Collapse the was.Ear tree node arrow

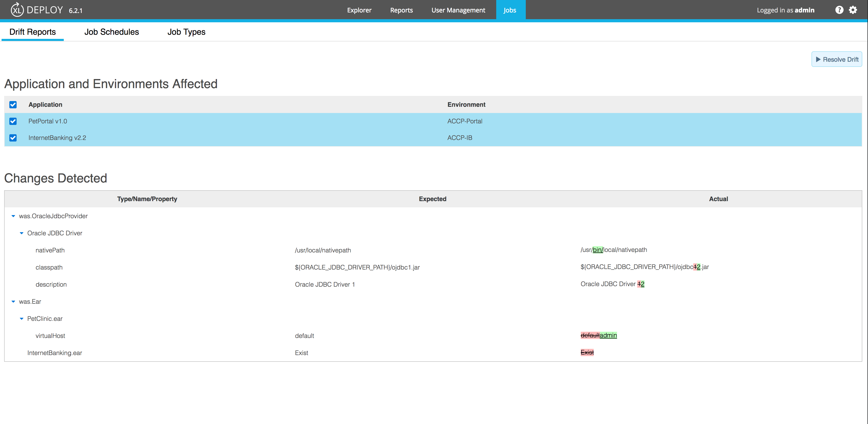point(13,302)
